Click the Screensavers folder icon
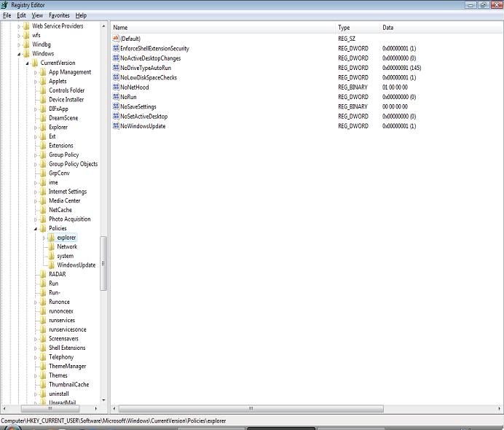504x430 pixels. point(44,339)
